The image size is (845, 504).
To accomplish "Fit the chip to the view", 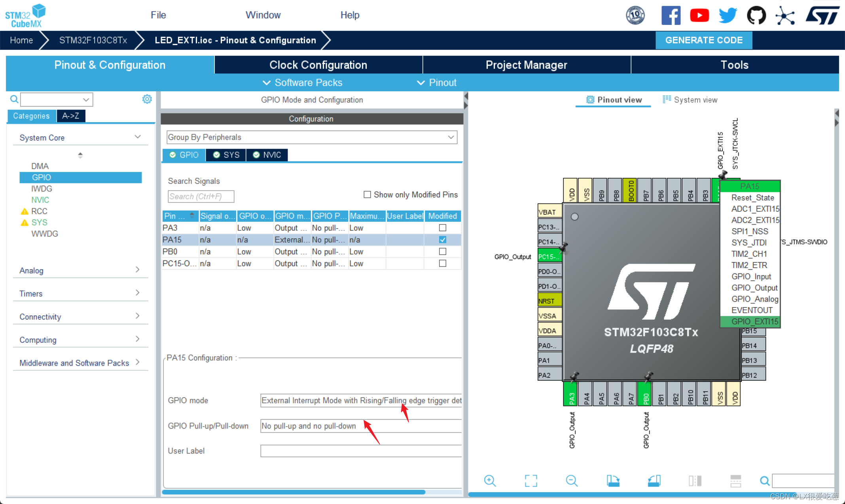I will click(531, 481).
